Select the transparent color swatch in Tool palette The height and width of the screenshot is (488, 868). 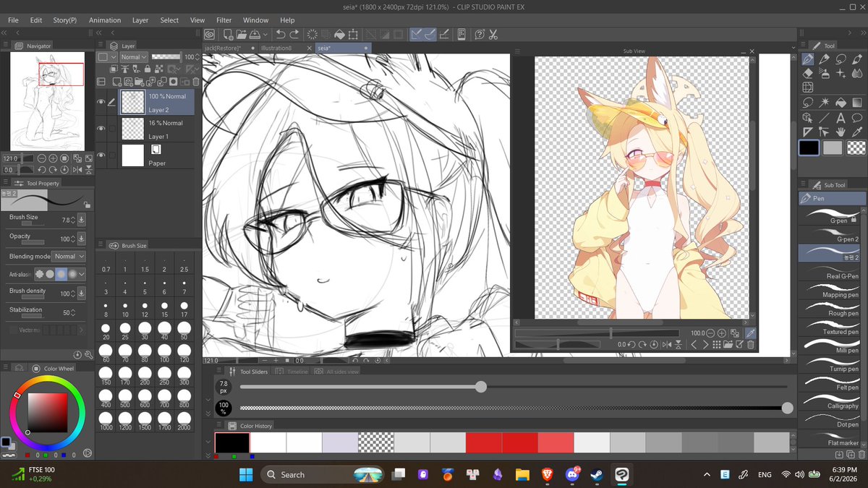[x=856, y=148]
